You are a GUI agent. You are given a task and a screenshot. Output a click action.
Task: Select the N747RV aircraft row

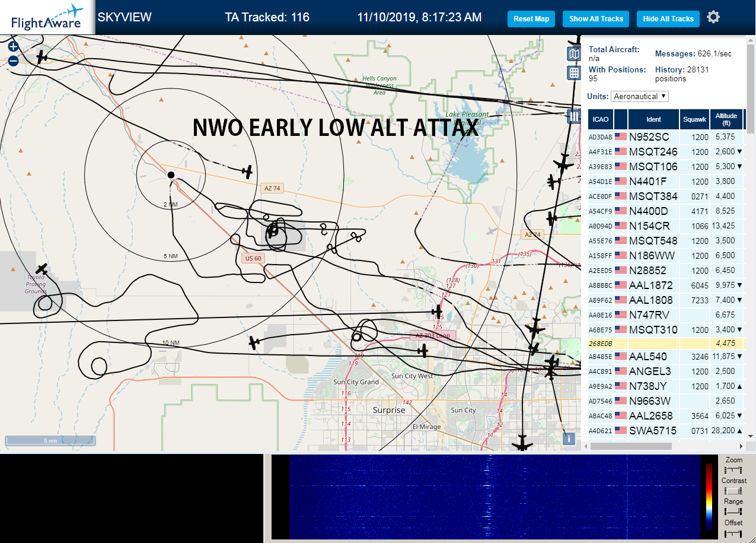coord(666,315)
